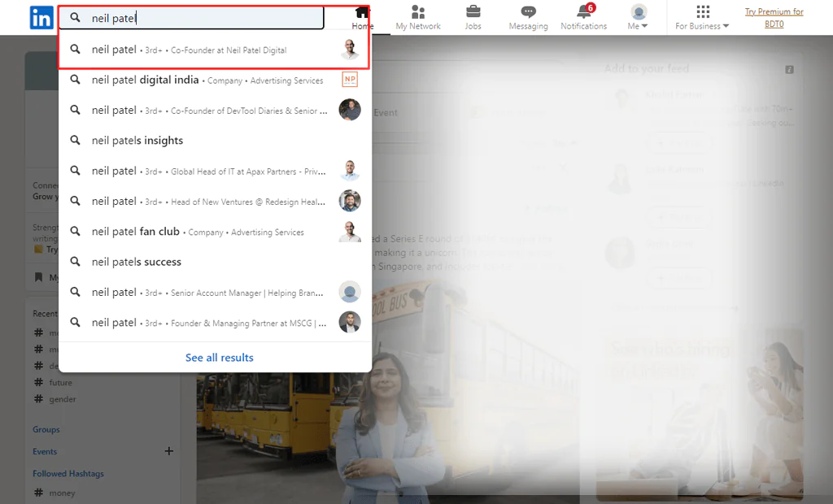Click the plus icon next to Events

[x=169, y=451]
